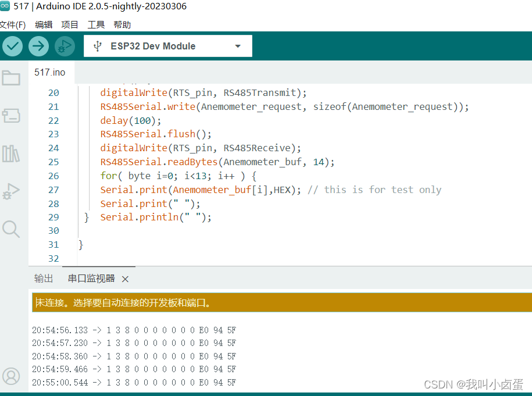532x396 pixels.
Task: Open the 帮助 menu
Action: coord(122,25)
